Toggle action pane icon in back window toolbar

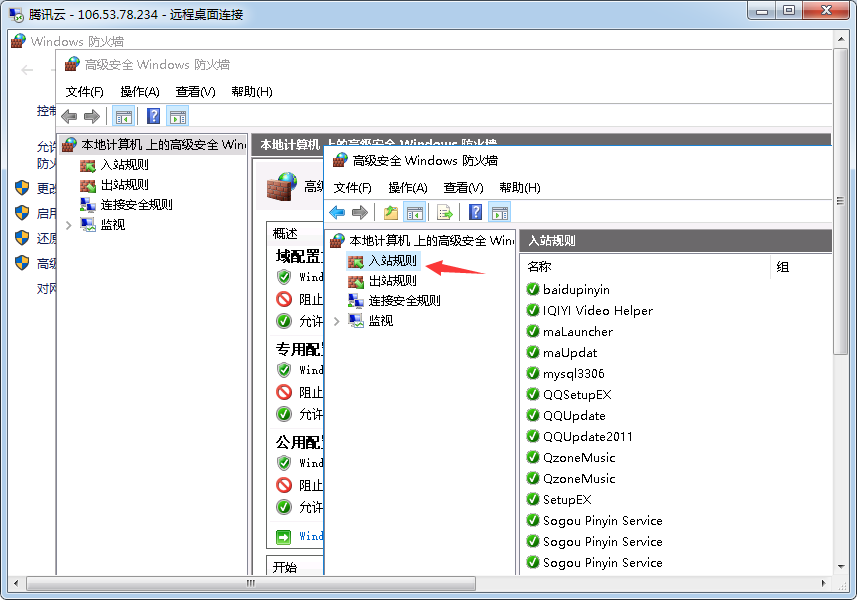click(x=178, y=116)
